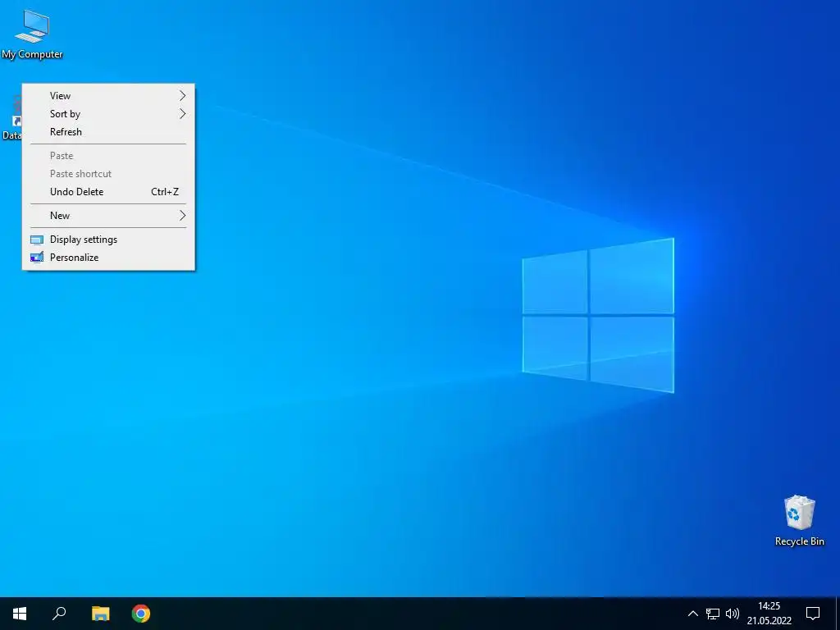840x630 pixels.
Task: Choose Undo Delete in context menu
Action: (x=108, y=192)
